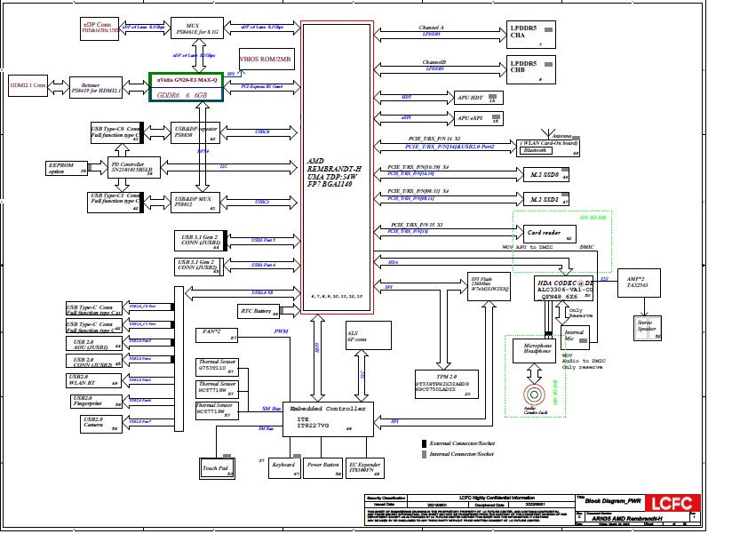The width and height of the screenshot is (756, 534).
Task: Select the eDP Conn block
Action: pyautogui.click(x=99, y=29)
